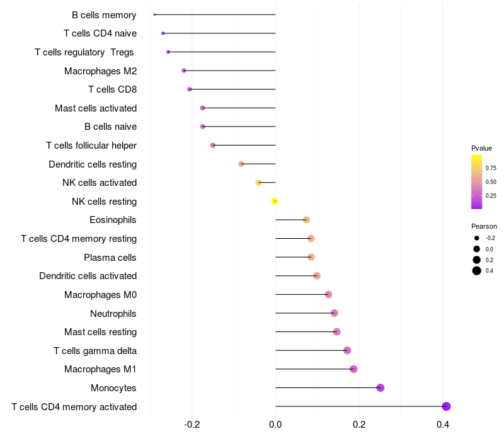Select the Pearson legend title
The height and width of the screenshot is (441, 504).
(484, 226)
